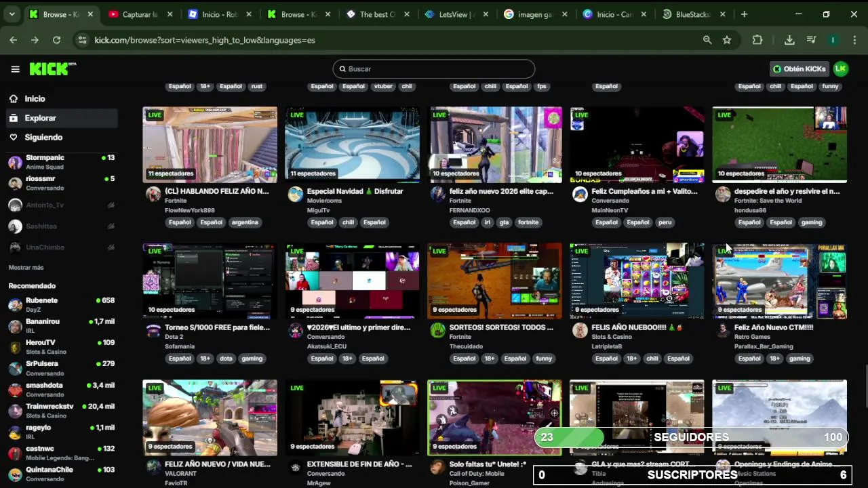Click the Buscar search field
Image resolution: width=868 pixels, height=488 pixels.
click(x=434, y=68)
